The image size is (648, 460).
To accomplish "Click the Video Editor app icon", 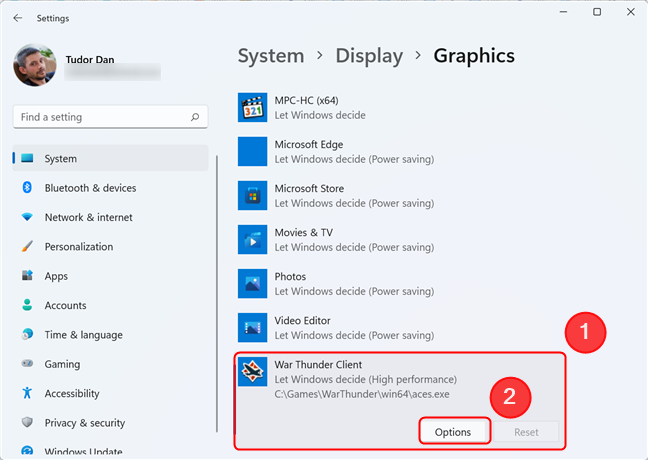I will pos(253,328).
